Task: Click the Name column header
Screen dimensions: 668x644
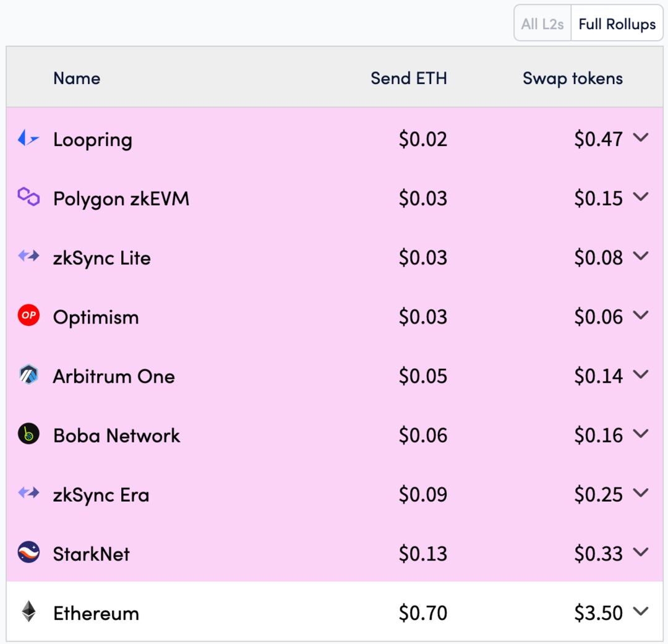Action: pyautogui.click(x=77, y=79)
